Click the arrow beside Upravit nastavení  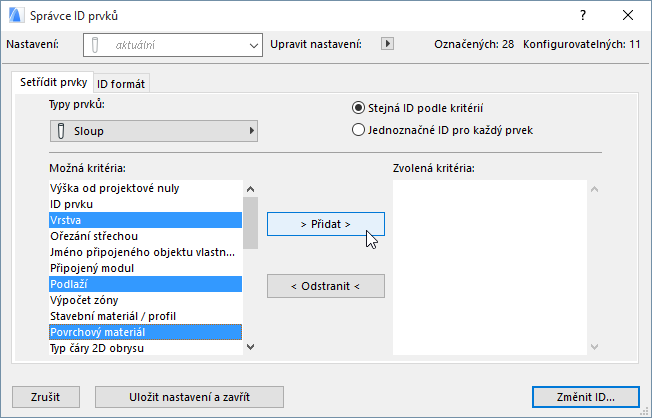point(389,44)
